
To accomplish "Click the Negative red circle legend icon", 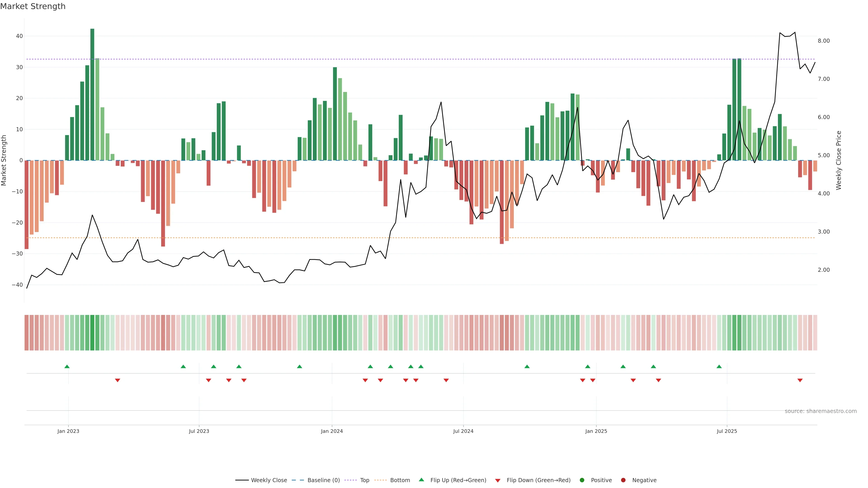I will click(623, 480).
